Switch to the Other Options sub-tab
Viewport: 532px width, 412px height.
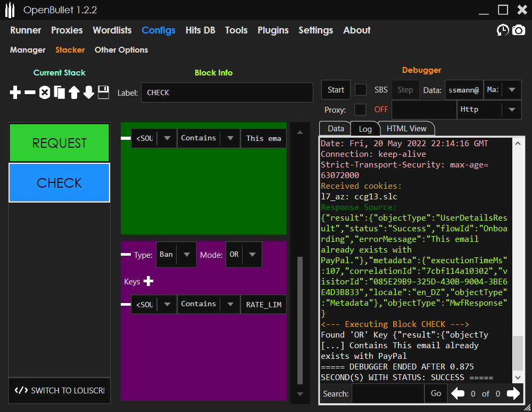121,50
